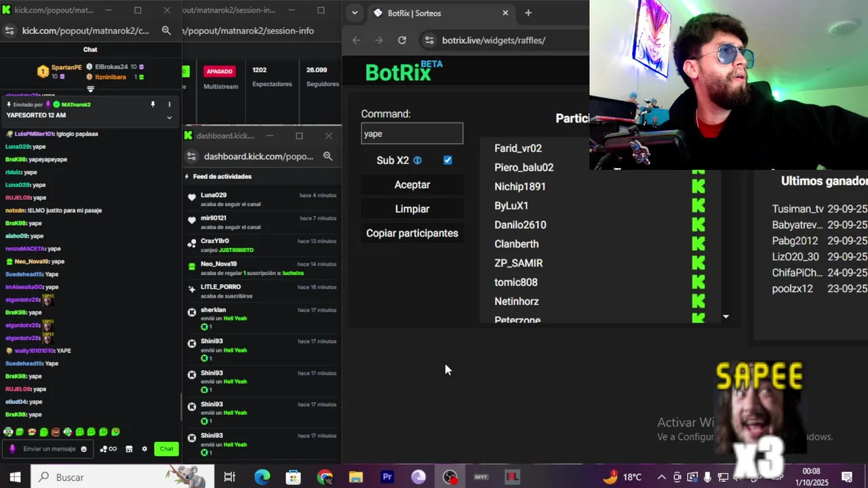Screen dimensions: 868x488
Task: Zoom icon in dashboard.kick.com popout address bar
Action: pos(328,157)
